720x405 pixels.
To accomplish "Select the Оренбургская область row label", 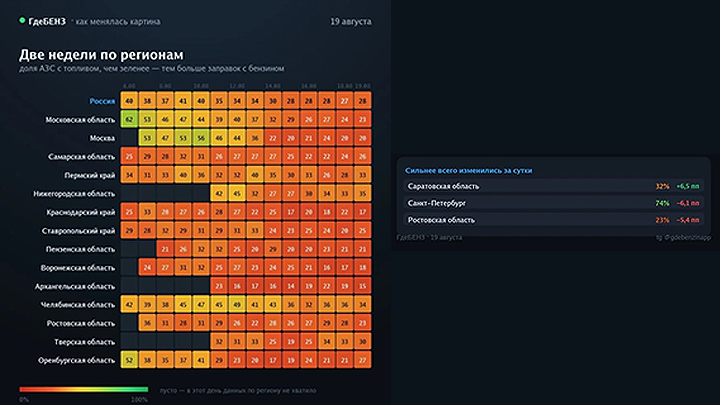I will point(76,360).
